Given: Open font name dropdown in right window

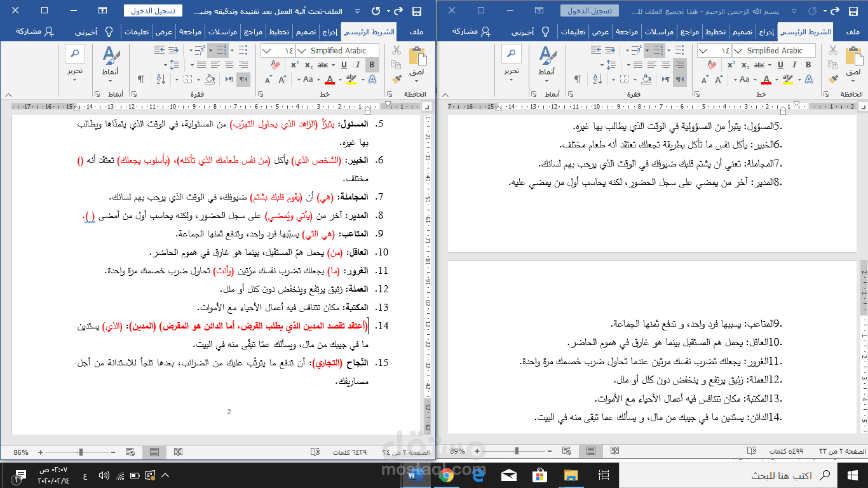Looking at the screenshot, I should [737, 51].
